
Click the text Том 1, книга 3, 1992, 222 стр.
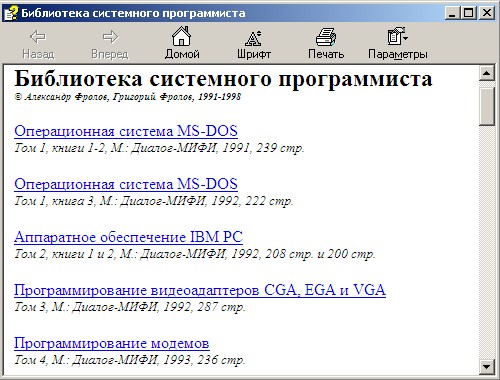(154, 201)
